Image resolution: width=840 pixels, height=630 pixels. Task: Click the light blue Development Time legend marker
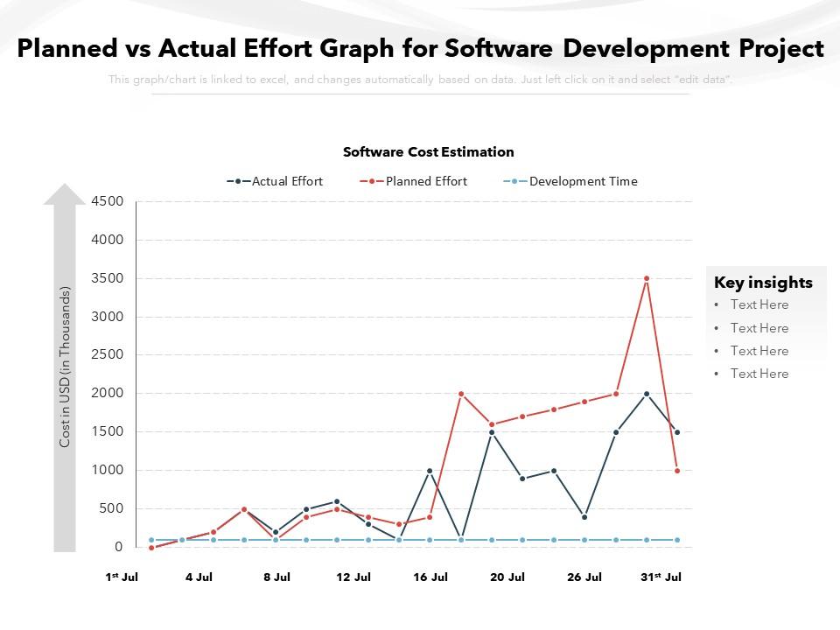tap(515, 182)
